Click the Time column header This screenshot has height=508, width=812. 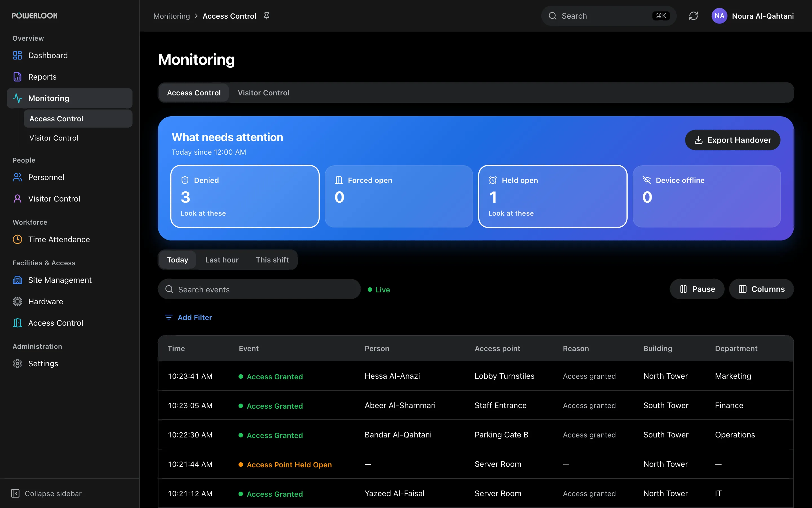(x=176, y=349)
